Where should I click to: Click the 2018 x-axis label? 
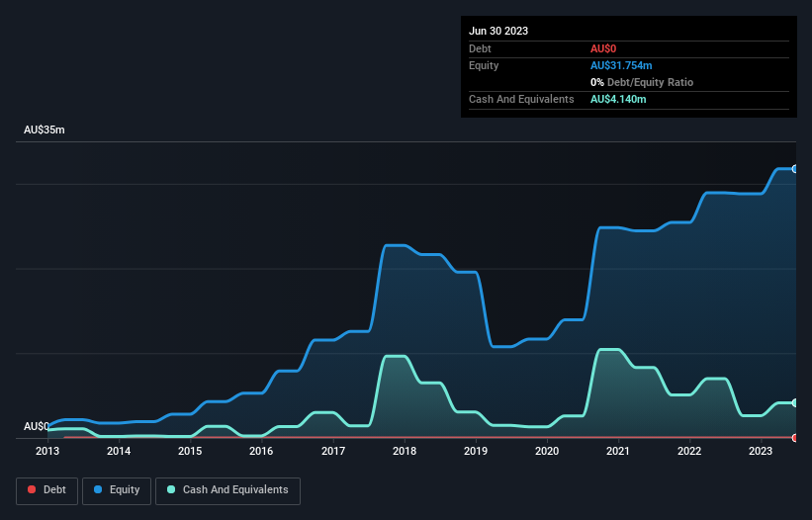(x=405, y=451)
